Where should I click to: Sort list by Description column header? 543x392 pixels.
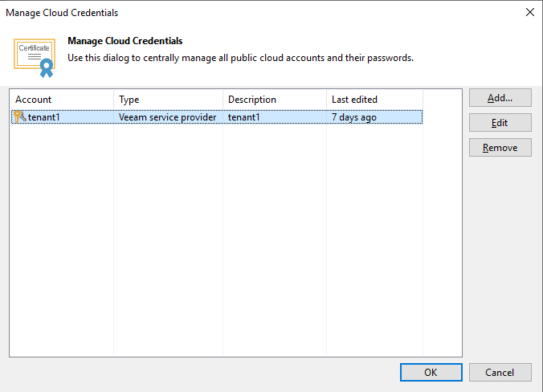click(x=275, y=100)
